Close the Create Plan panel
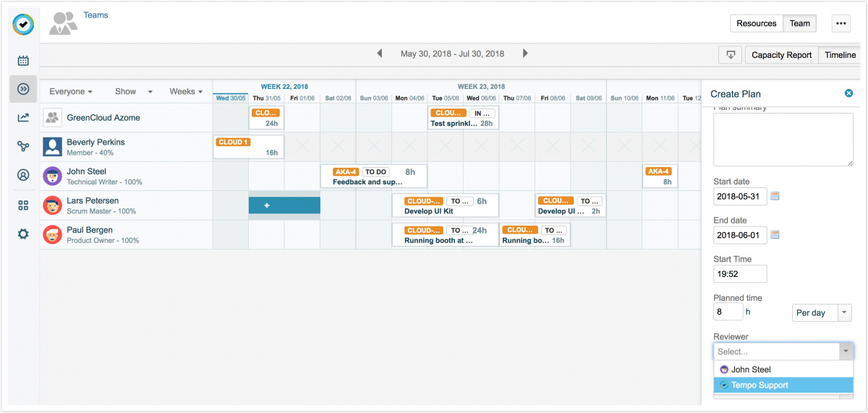Viewport: 868px width, 413px height. tap(848, 93)
